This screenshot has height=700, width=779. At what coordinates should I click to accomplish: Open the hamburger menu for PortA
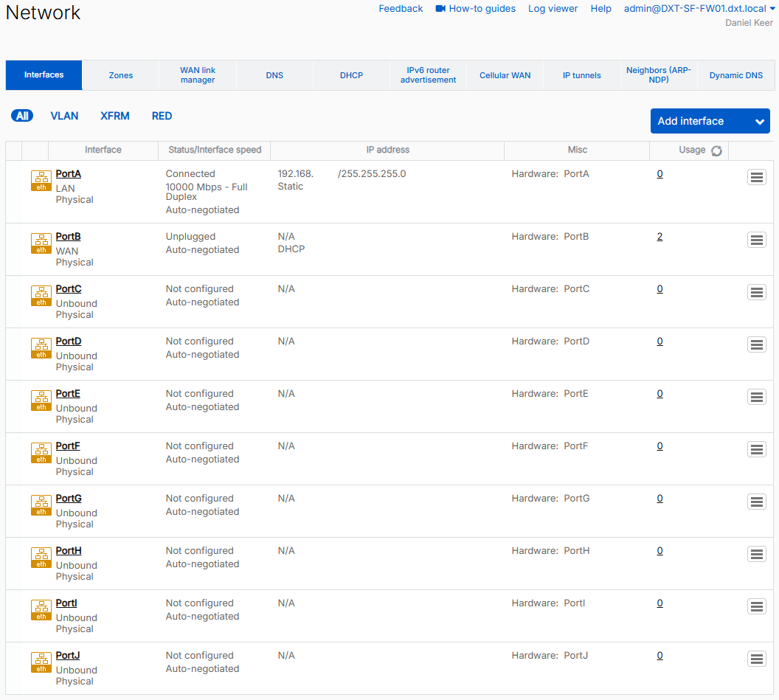pos(757,177)
